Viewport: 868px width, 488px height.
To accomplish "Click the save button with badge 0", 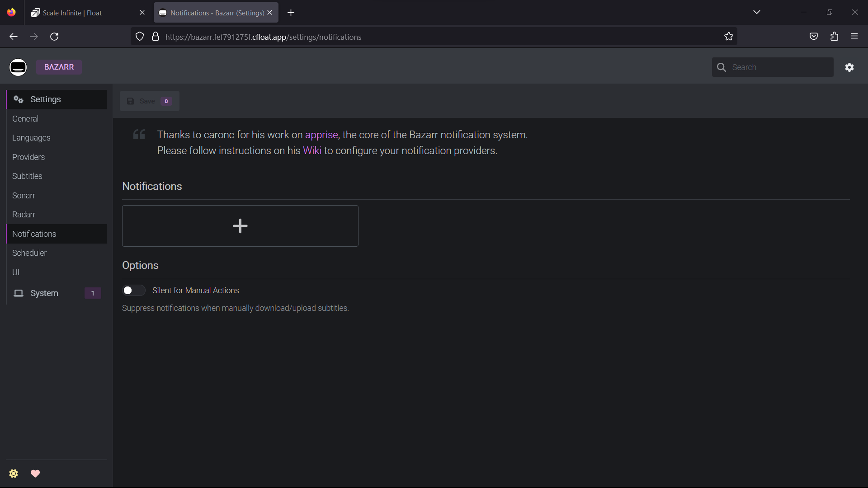I will tap(149, 101).
